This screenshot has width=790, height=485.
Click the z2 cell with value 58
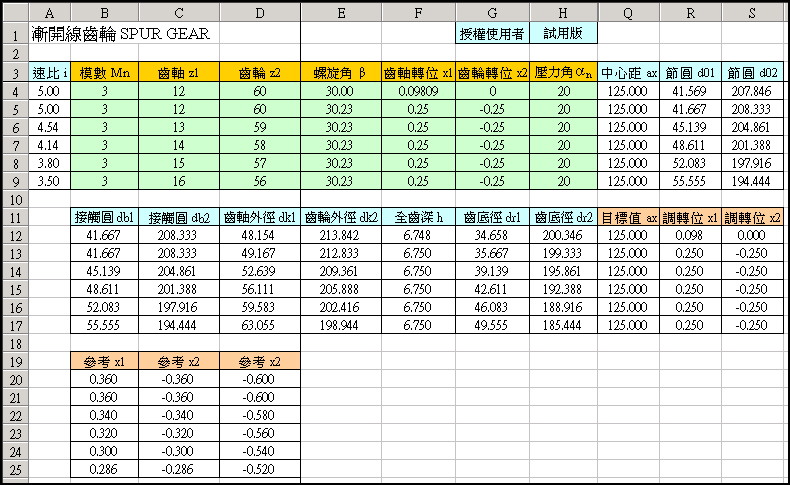(260, 146)
